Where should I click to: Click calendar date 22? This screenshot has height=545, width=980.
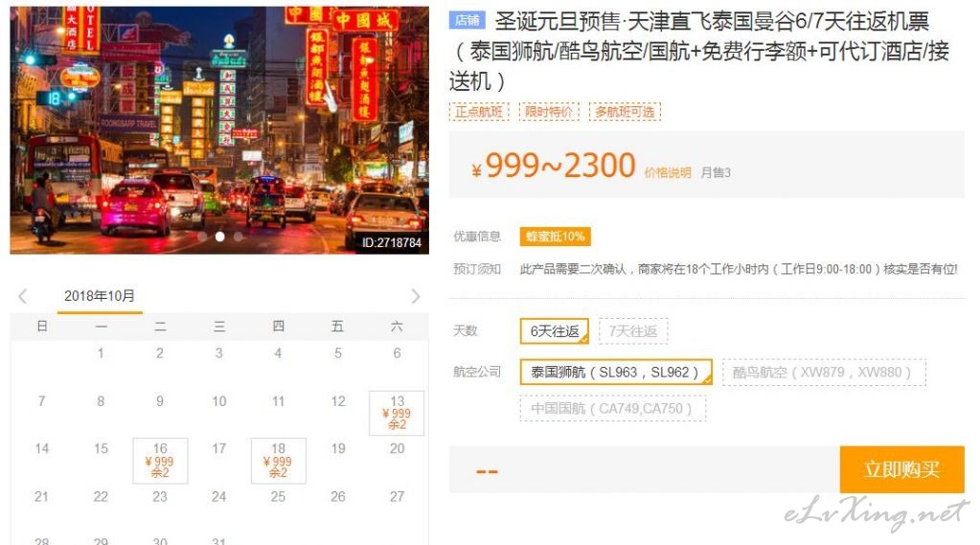[x=101, y=497]
